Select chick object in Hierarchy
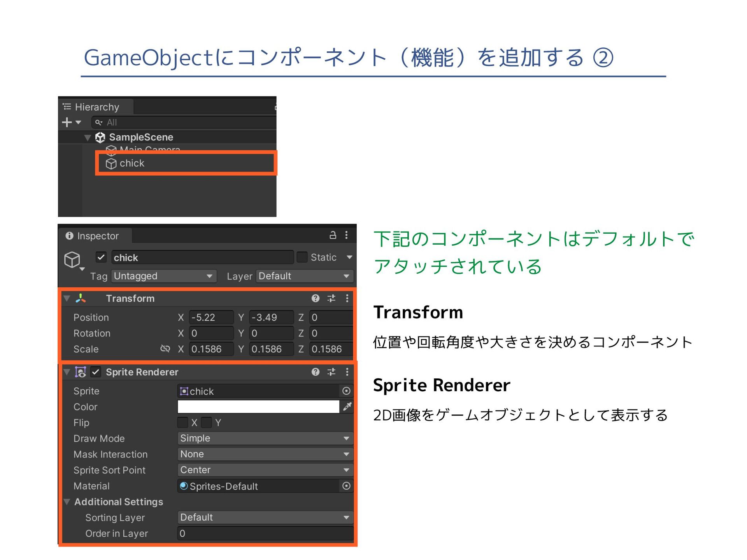The image size is (747, 560). 132,163
